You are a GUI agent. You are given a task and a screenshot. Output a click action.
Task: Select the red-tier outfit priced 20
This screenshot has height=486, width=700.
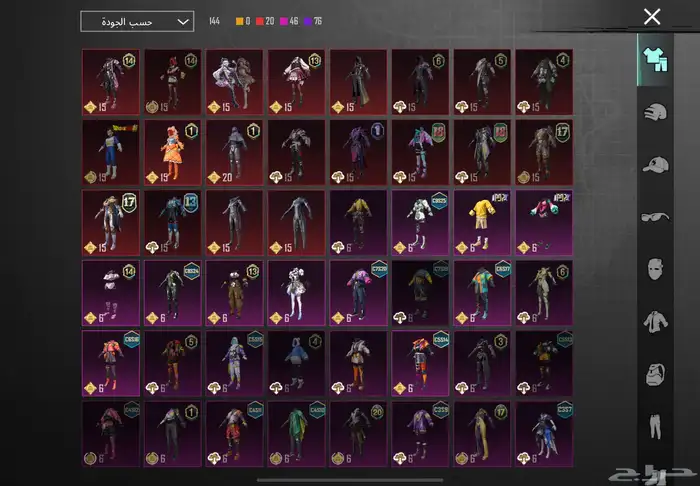pos(235,152)
